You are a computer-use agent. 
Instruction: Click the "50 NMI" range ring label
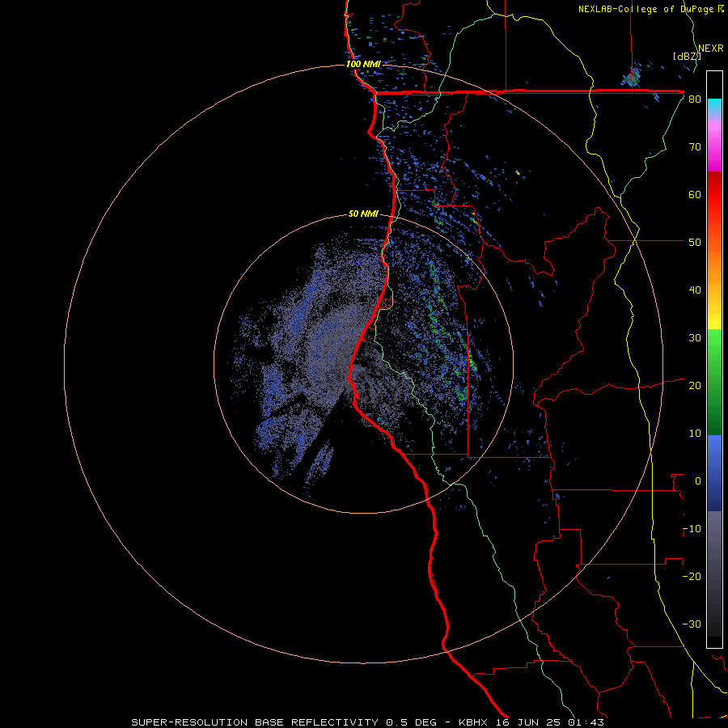tap(363, 214)
